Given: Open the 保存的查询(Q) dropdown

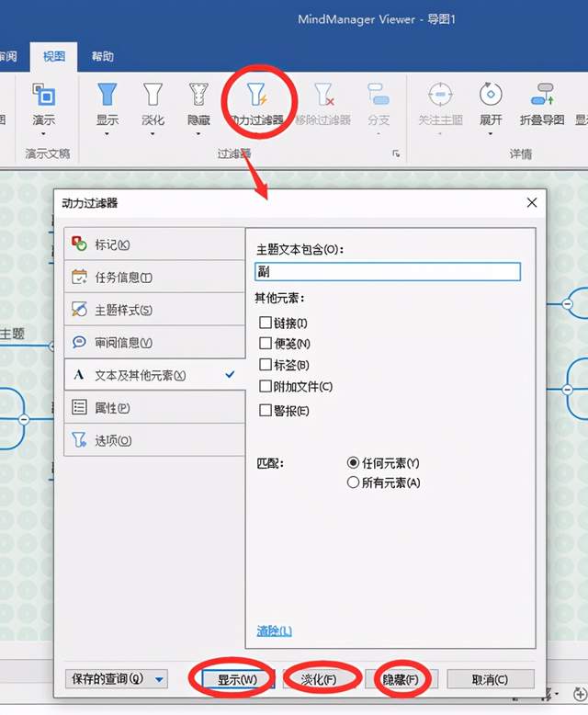Looking at the screenshot, I should coord(117,678).
